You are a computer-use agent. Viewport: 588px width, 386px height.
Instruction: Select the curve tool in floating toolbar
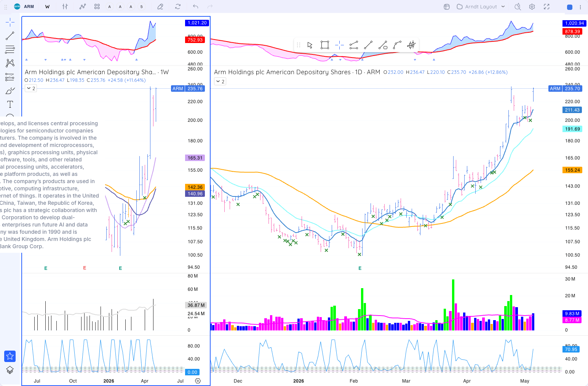coord(397,45)
